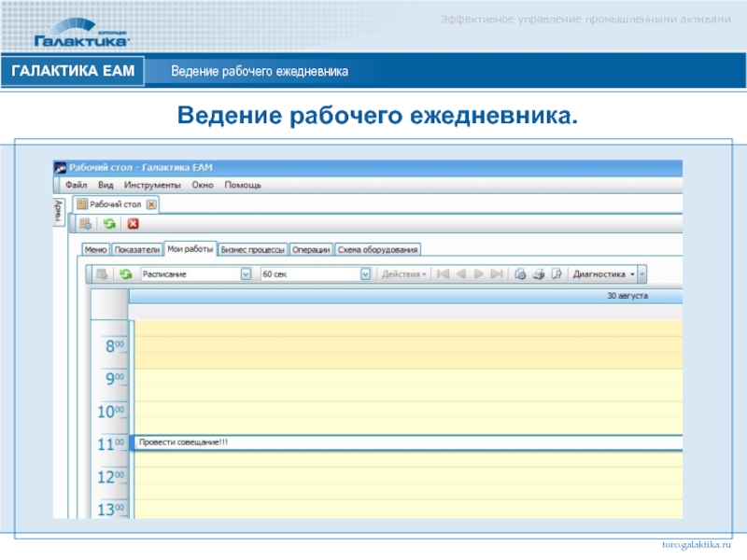Click the printer icon in schedule toolbar
The image size is (747, 560).
click(537, 274)
